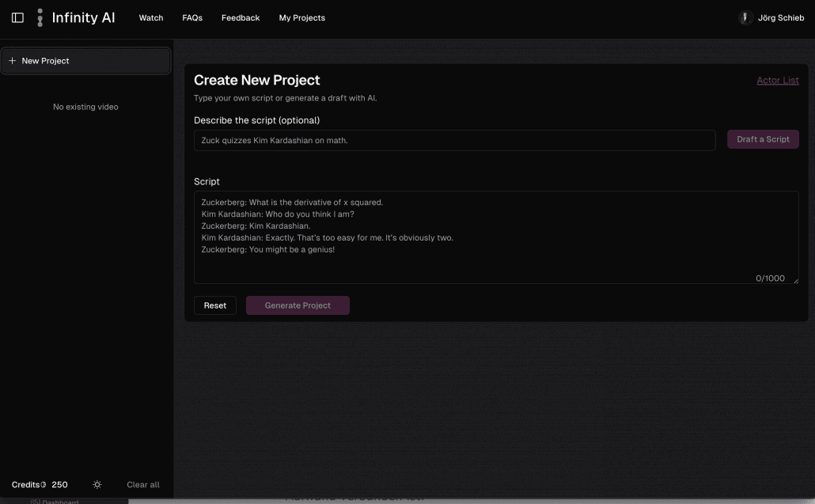Toggle the light/dark theme sun icon

click(97, 484)
